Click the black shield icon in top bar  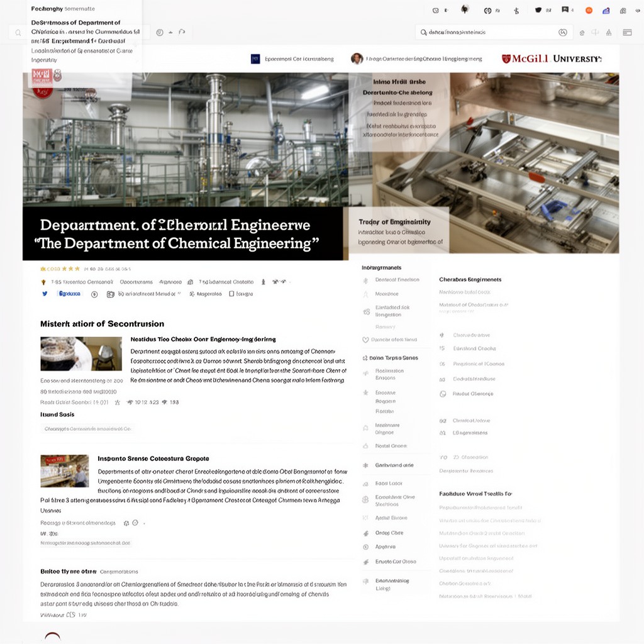pos(538,10)
